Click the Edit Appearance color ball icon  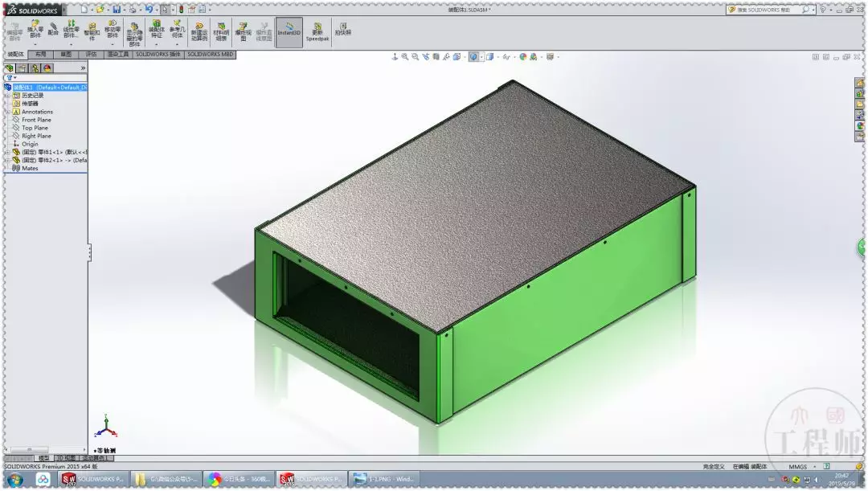point(523,56)
